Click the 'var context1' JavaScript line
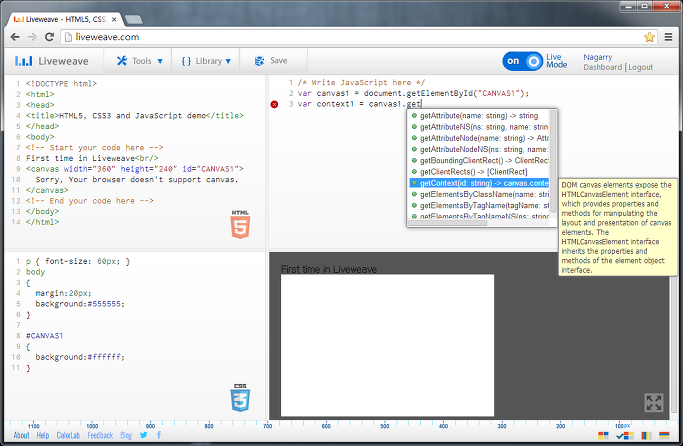The image size is (683, 446). pos(359,104)
